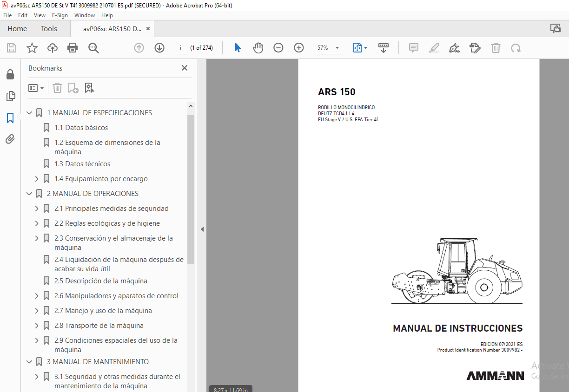The height and width of the screenshot is (392, 569).
Task: Open the security lock panel icon
Action: [x=10, y=75]
